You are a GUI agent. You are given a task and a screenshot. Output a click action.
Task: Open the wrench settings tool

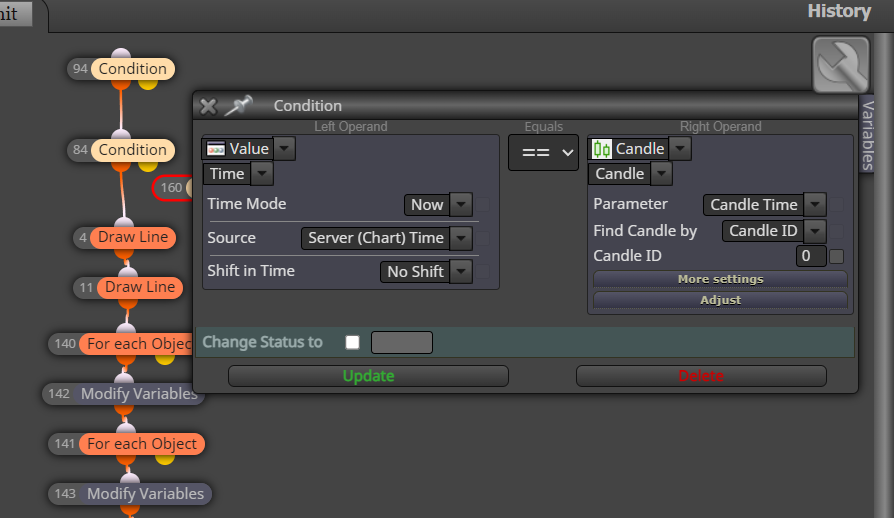(x=840, y=65)
